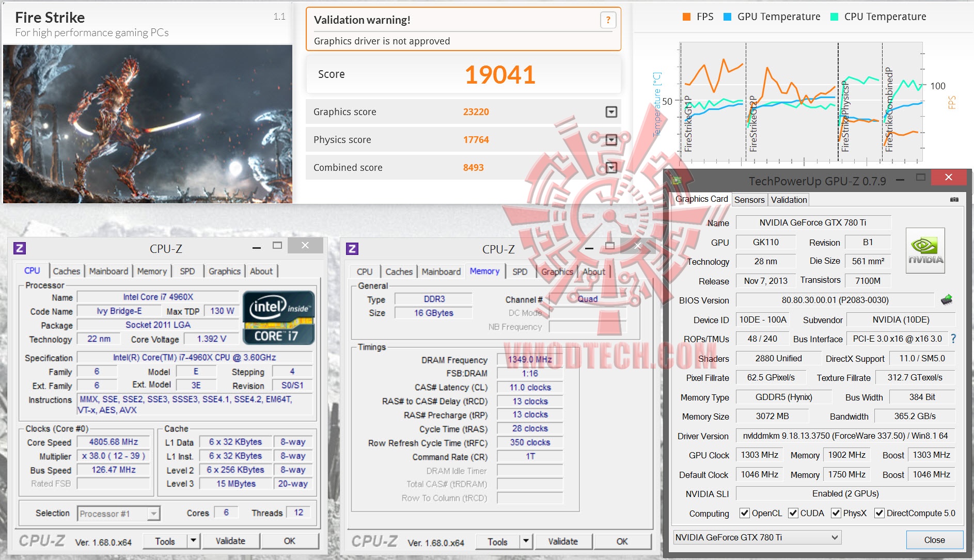
Task: Click OK in the processor CPU-Z window
Action: (290, 541)
